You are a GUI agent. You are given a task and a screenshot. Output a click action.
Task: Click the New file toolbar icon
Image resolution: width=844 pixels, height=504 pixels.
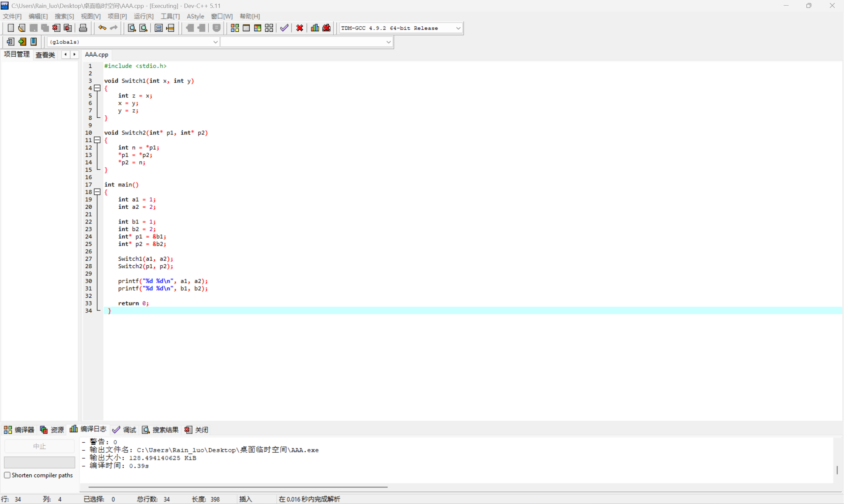(x=11, y=28)
